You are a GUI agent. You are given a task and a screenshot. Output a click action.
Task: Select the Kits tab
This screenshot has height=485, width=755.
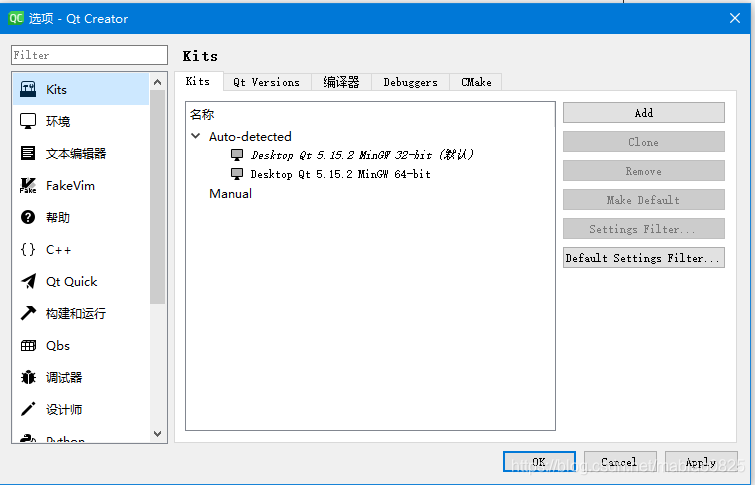(198, 81)
